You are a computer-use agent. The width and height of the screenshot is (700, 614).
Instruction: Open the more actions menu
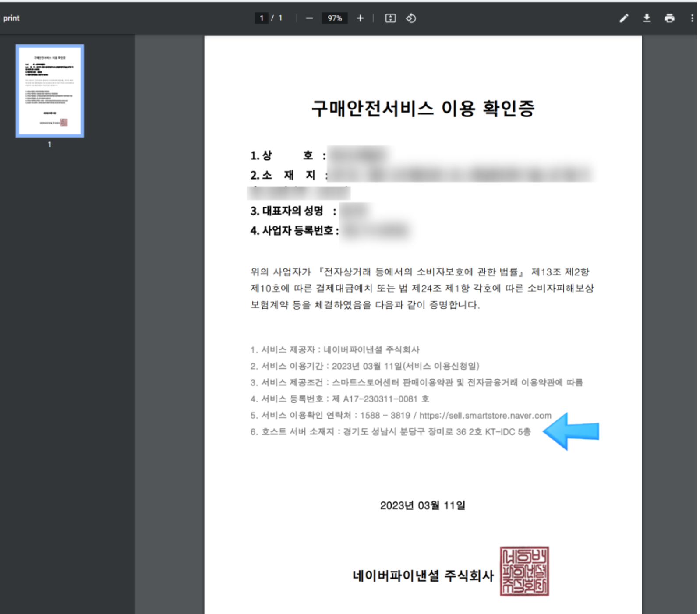692,18
